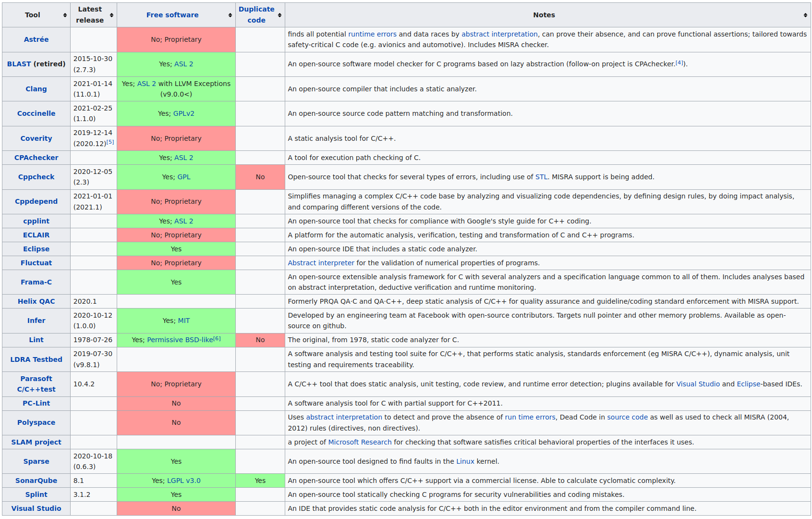Open the Lint tool link
812x519 pixels.
click(x=36, y=340)
